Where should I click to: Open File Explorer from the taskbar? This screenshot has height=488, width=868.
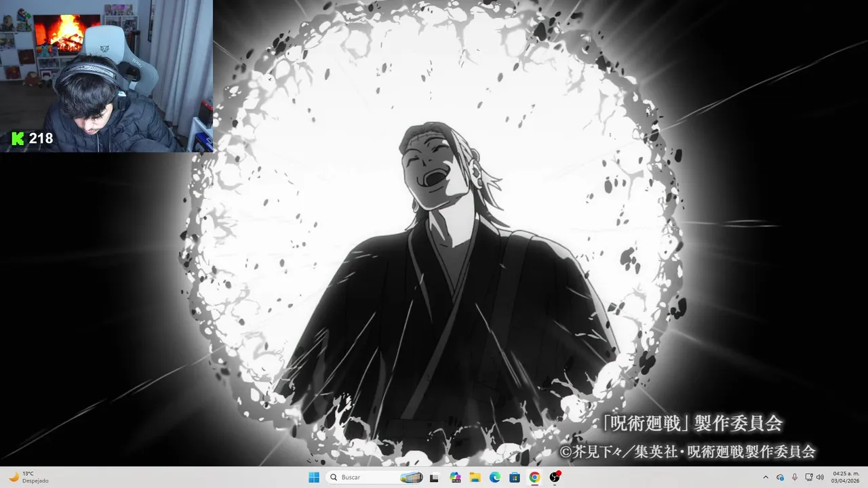[475, 477]
